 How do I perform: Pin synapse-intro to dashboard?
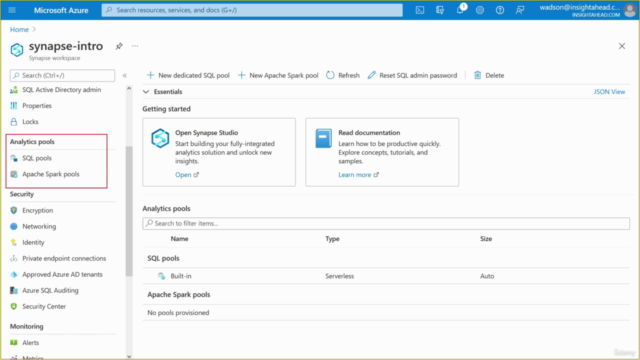pyautogui.click(x=119, y=46)
